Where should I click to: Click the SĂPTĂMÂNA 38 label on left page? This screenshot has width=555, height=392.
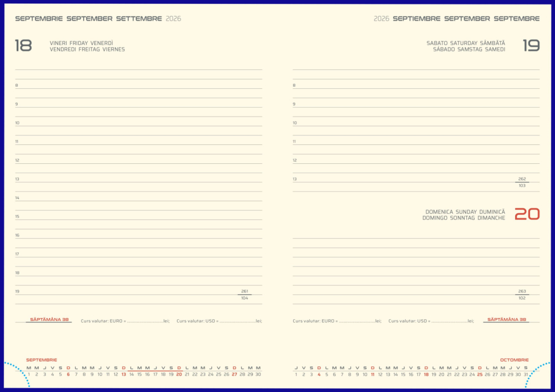click(x=49, y=320)
